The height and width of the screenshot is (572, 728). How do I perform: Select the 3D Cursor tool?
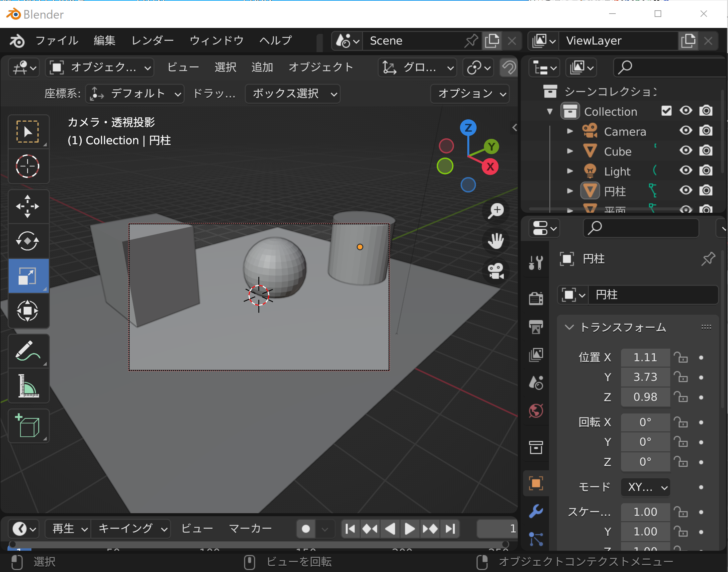tap(28, 166)
